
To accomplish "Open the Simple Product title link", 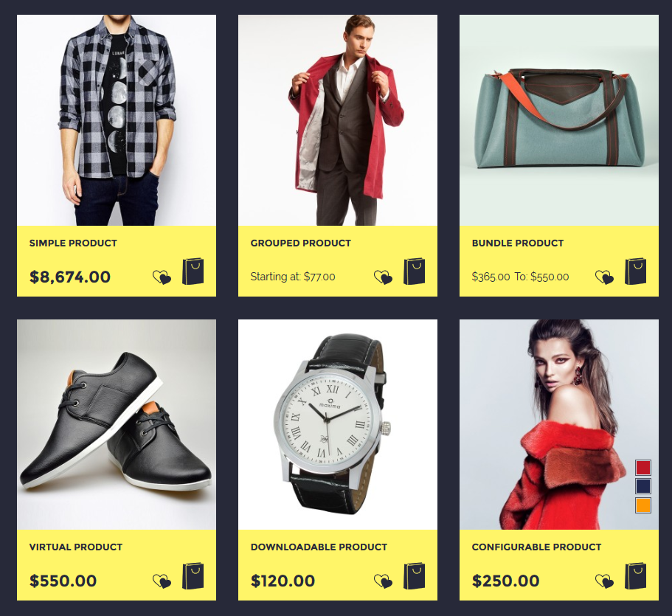I will pos(73,243).
